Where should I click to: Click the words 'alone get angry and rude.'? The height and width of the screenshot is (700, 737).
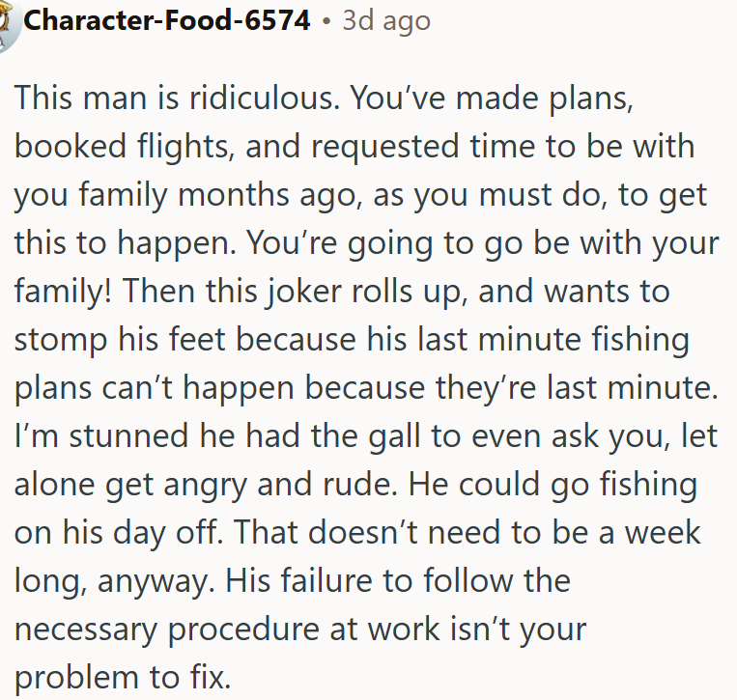pyautogui.click(x=206, y=485)
